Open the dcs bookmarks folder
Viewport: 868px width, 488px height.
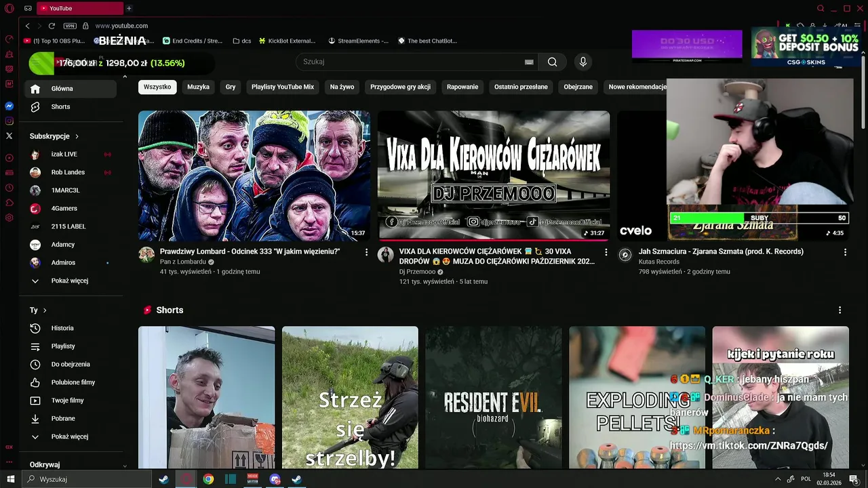241,41
